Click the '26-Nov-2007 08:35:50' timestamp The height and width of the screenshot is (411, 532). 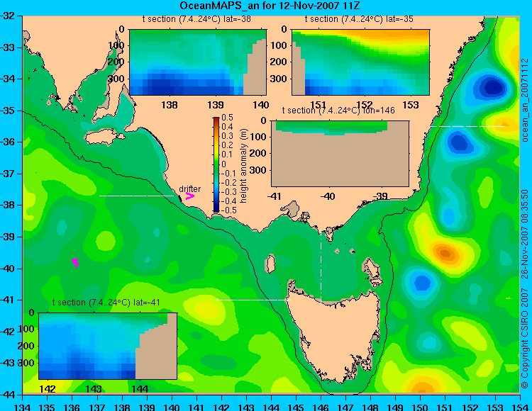click(x=525, y=234)
